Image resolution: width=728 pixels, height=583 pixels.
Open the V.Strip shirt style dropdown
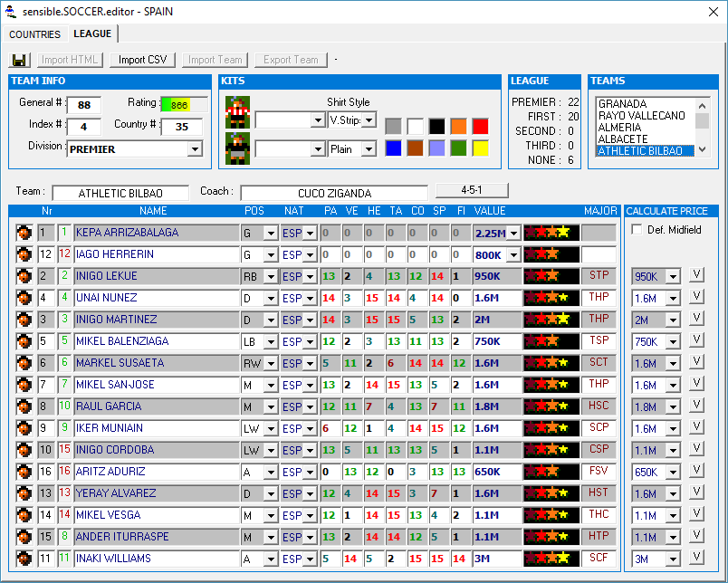pyautogui.click(x=369, y=120)
